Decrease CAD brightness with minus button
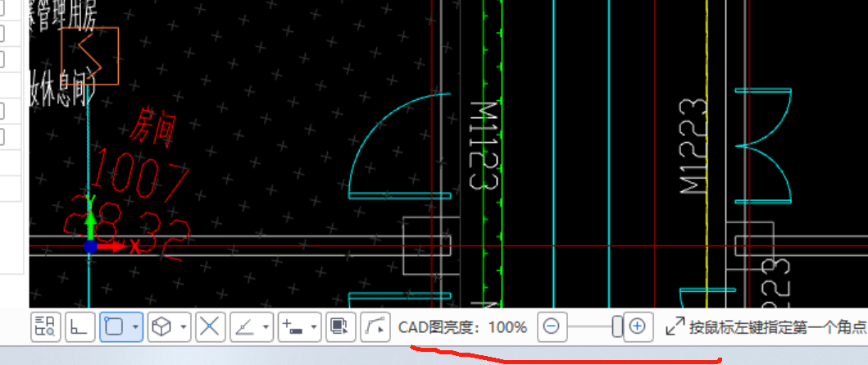Screen dimensions: 868x365 552,326
